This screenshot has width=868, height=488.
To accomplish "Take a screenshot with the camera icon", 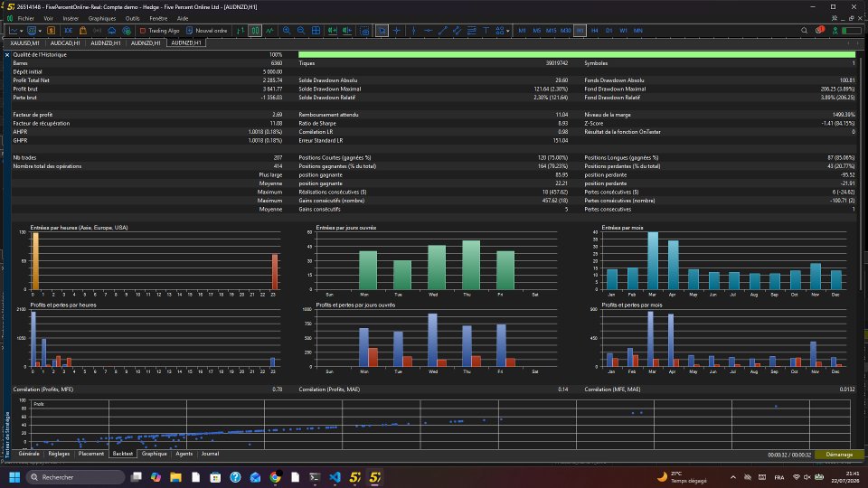I will click(x=364, y=31).
